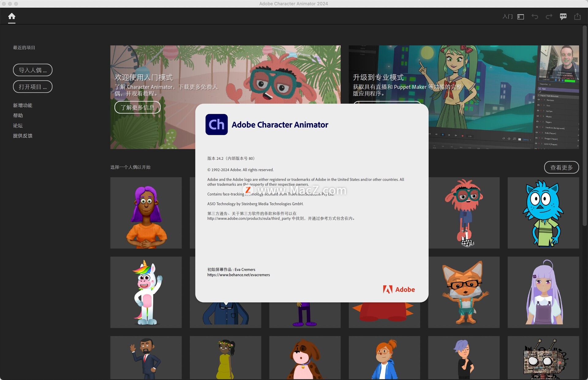Click the copyright 1992-2024 Adobe line

point(240,170)
